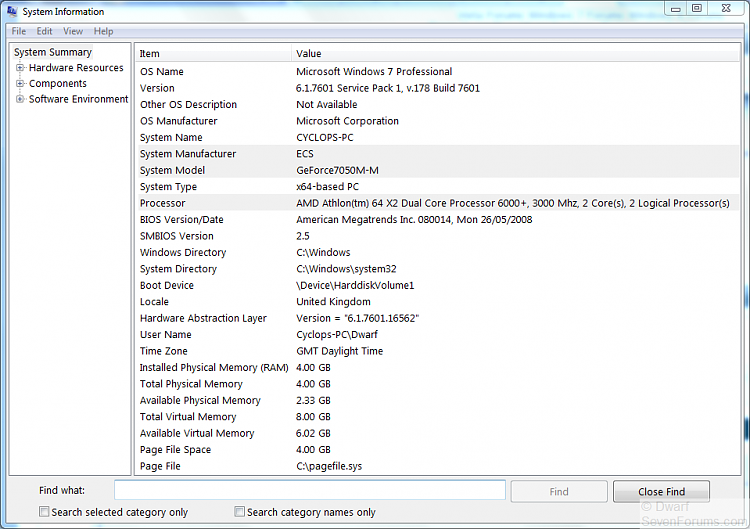Select the Version row label
750x529 pixels.
coord(157,88)
